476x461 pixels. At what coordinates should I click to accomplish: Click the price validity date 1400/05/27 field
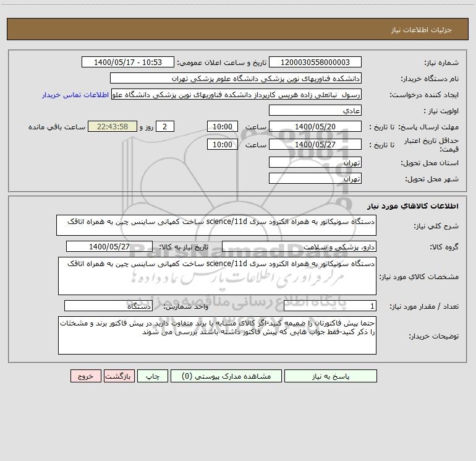[315, 145]
